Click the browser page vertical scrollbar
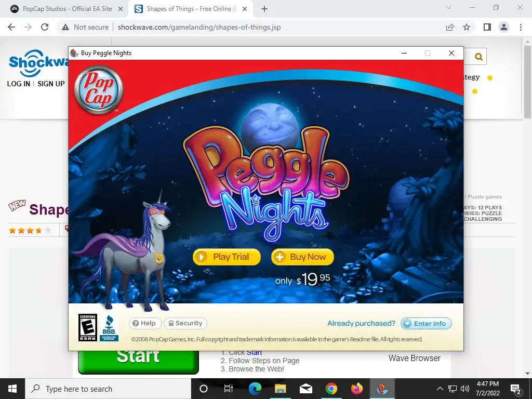 click(x=527, y=82)
